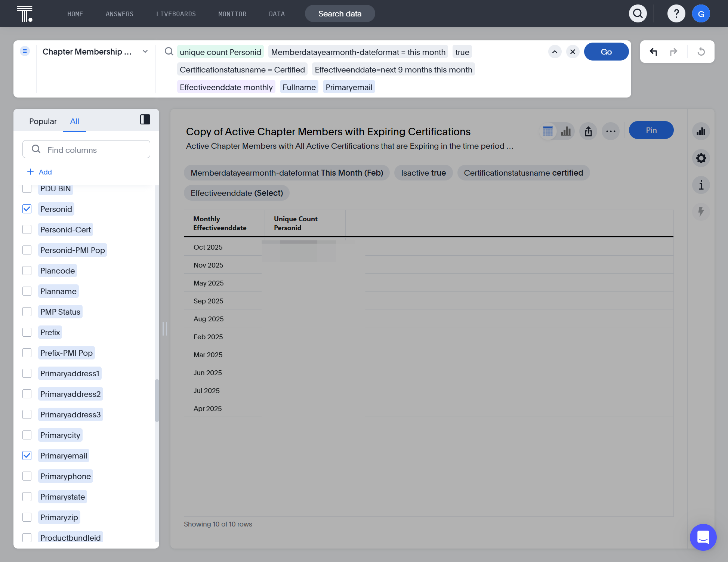Open chart type panel on right sidebar
Screen dimensions: 728x562
pos(701,131)
